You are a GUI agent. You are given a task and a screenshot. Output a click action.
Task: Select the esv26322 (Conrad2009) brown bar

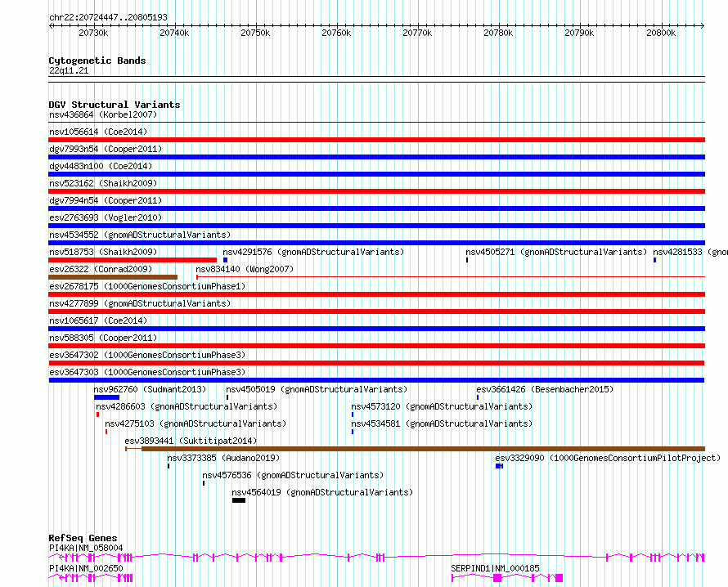(113, 277)
